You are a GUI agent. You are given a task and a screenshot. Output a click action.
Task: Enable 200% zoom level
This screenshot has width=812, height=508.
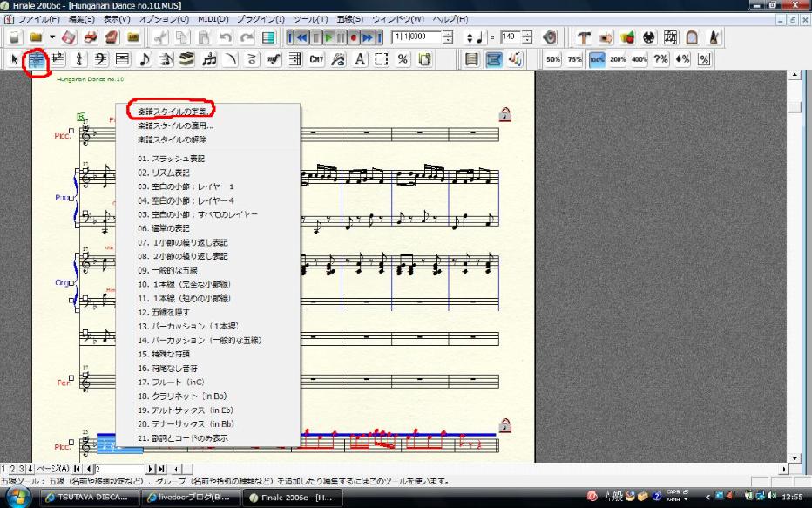[617, 58]
